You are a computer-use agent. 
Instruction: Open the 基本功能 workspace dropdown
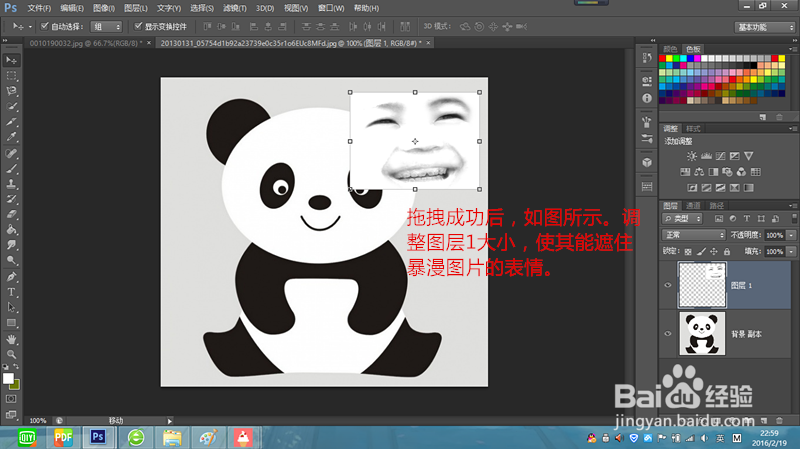tap(765, 27)
